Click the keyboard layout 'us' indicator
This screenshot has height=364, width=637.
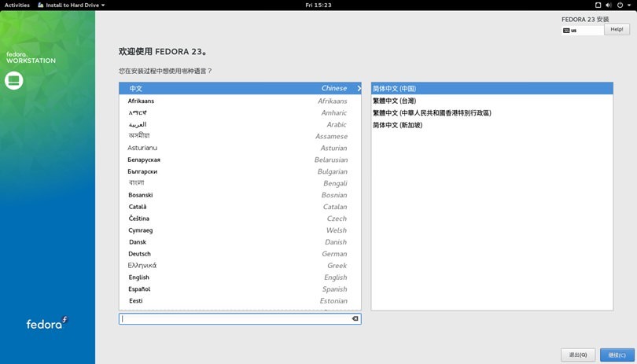pos(583,31)
